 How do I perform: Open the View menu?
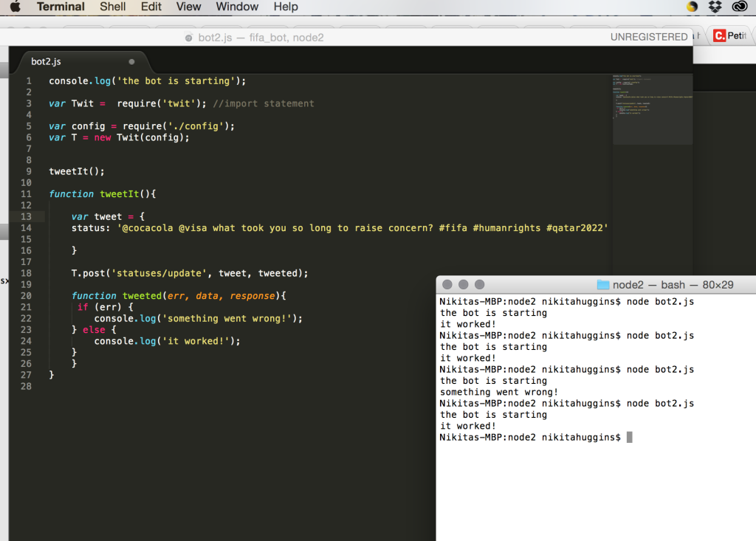click(188, 7)
